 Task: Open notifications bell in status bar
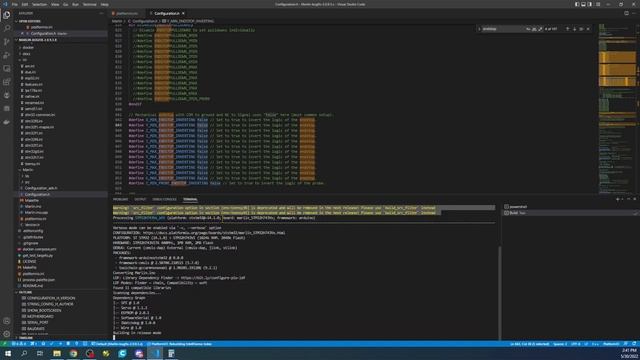[x=634, y=344]
